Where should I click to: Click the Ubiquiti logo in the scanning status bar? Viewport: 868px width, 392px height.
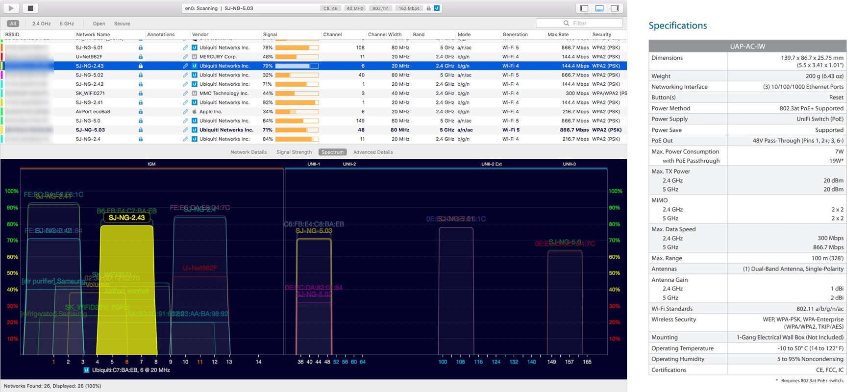pos(437,8)
